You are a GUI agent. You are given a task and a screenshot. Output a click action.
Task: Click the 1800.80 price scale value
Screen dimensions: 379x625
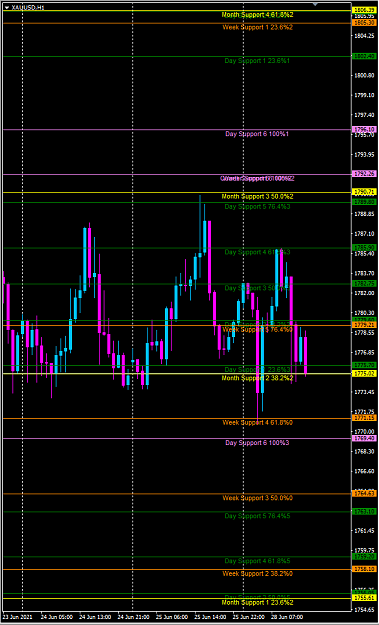point(363,75)
